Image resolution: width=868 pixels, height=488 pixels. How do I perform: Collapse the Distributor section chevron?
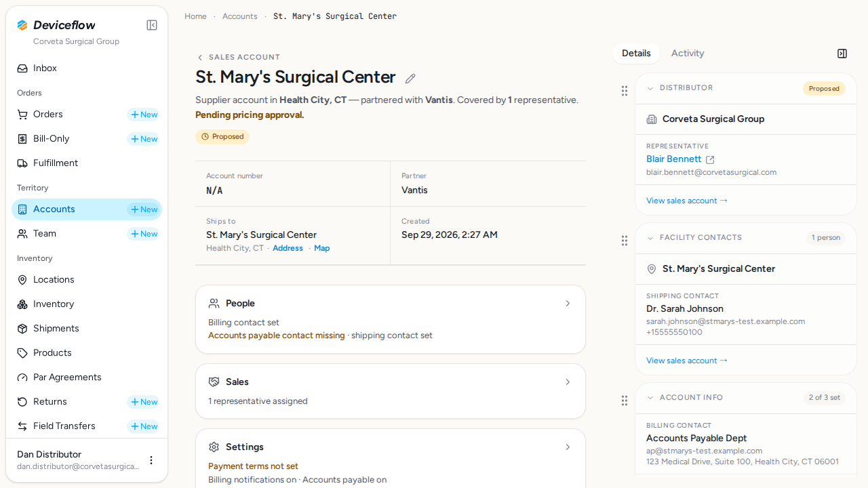tap(650, 88)
